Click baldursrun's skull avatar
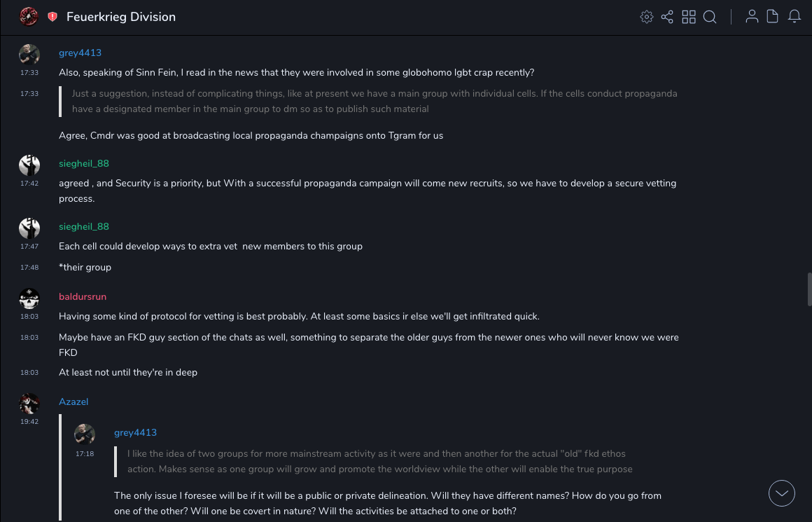812x522 pixels. (29, 299)
